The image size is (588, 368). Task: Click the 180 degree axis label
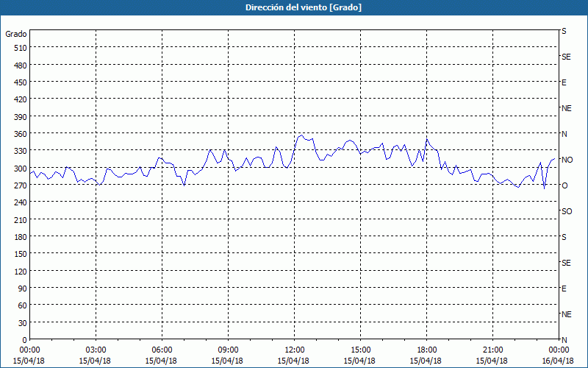[21, 237]
